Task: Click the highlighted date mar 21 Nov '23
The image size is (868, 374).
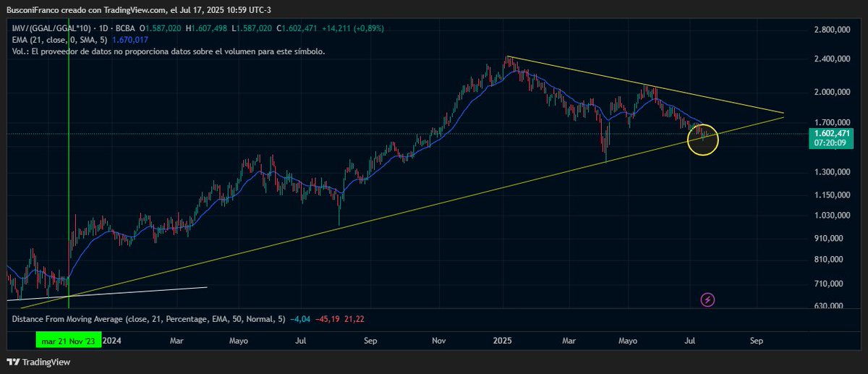Action: (69, 339)
